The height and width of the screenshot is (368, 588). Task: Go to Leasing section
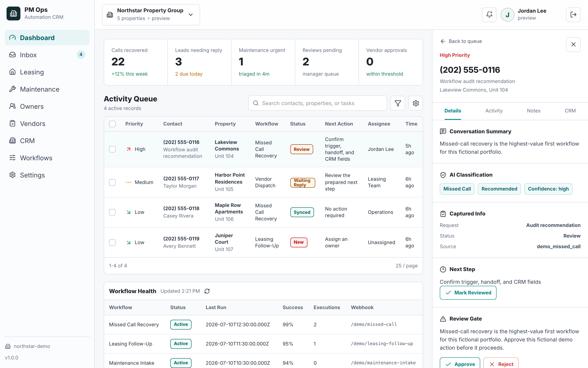(47, 72)
